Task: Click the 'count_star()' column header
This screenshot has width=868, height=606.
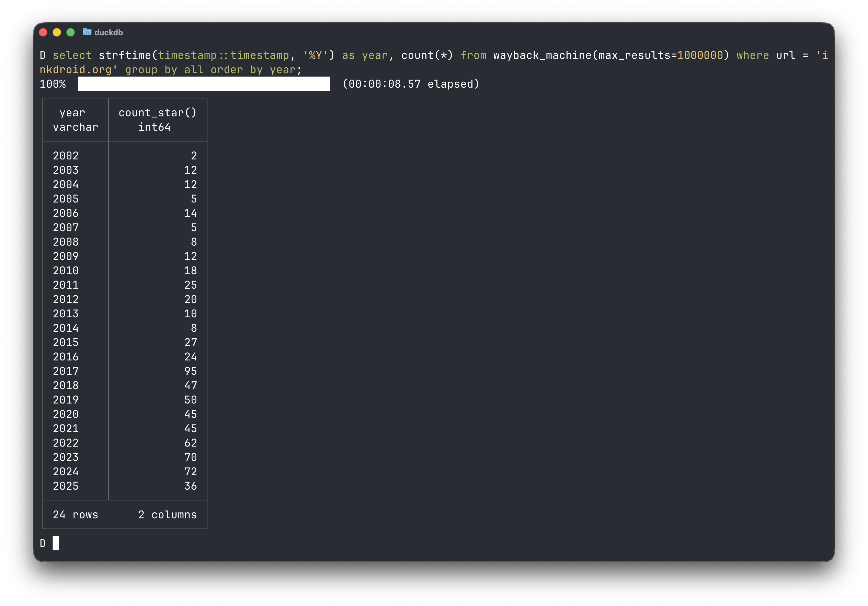Action: [157, 113]
